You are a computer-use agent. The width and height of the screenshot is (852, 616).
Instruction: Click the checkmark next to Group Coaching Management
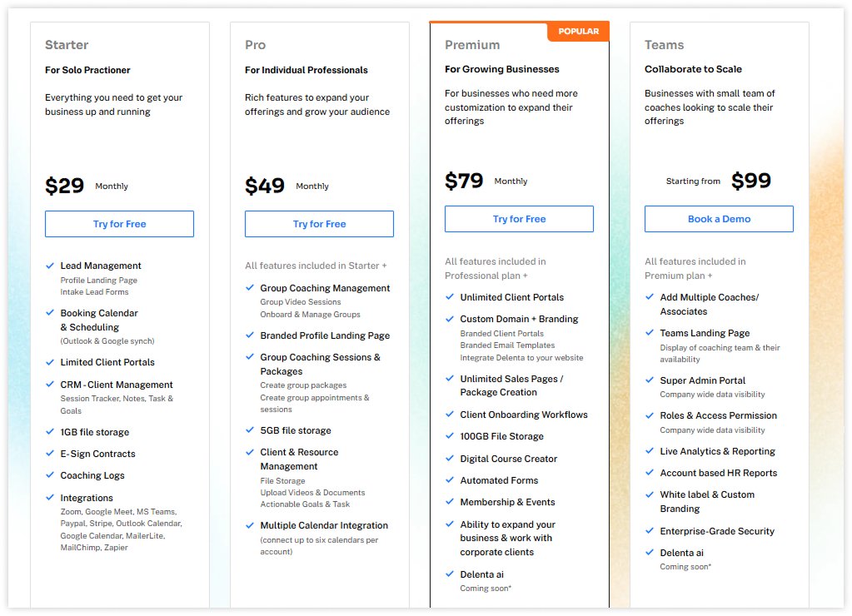[x=250, y=287]
